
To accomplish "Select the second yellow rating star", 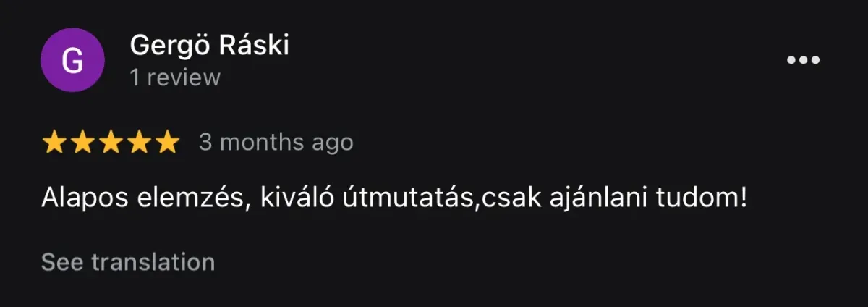I will [82, 143].
